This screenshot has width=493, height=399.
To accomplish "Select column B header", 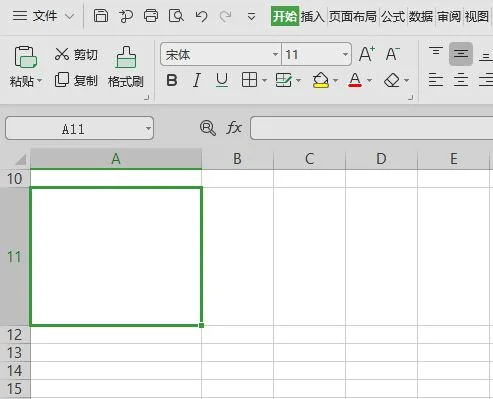I will (237, 159).
